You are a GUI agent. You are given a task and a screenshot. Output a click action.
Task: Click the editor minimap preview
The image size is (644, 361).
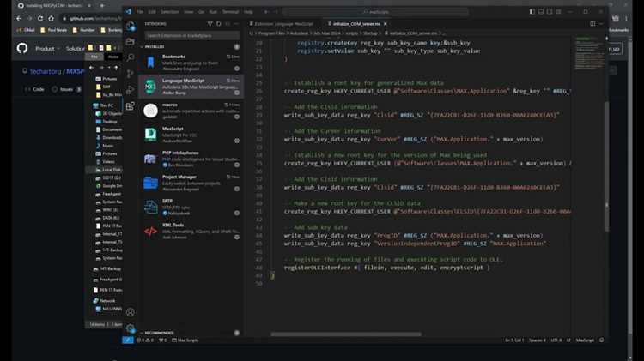[x=589, y=53]
